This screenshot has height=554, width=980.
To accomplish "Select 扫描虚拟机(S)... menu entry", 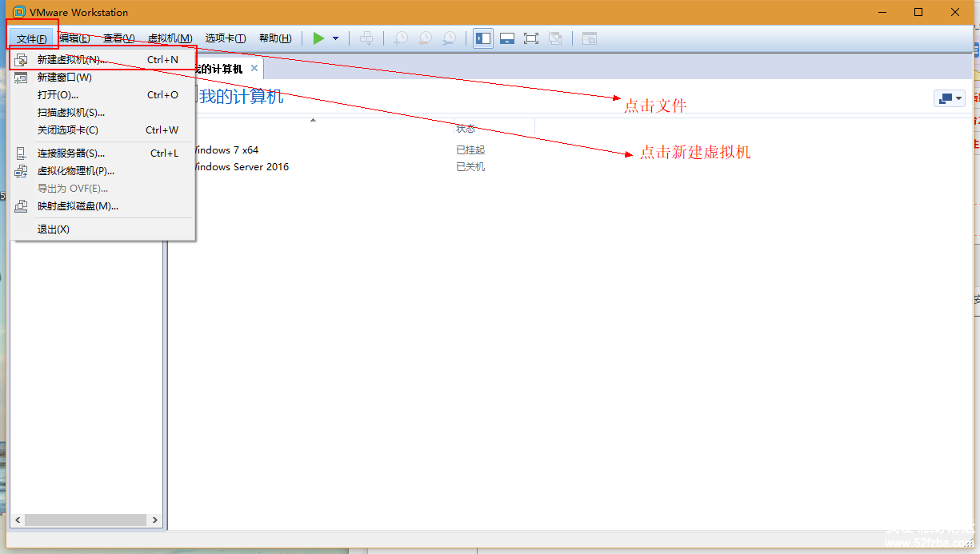I will coord(102,113).
